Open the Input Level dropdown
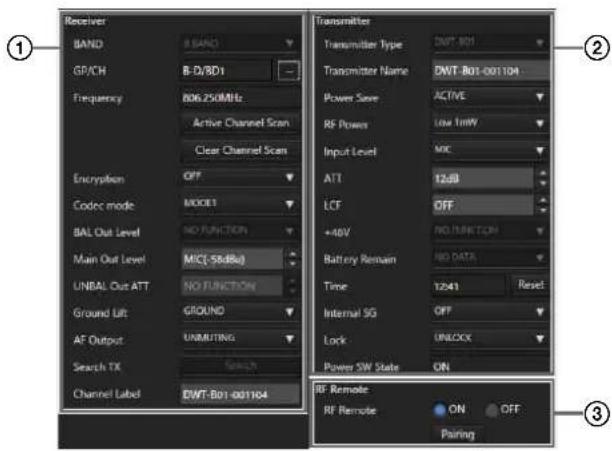This screenshot has width=612, height=451. click(490, 150)
